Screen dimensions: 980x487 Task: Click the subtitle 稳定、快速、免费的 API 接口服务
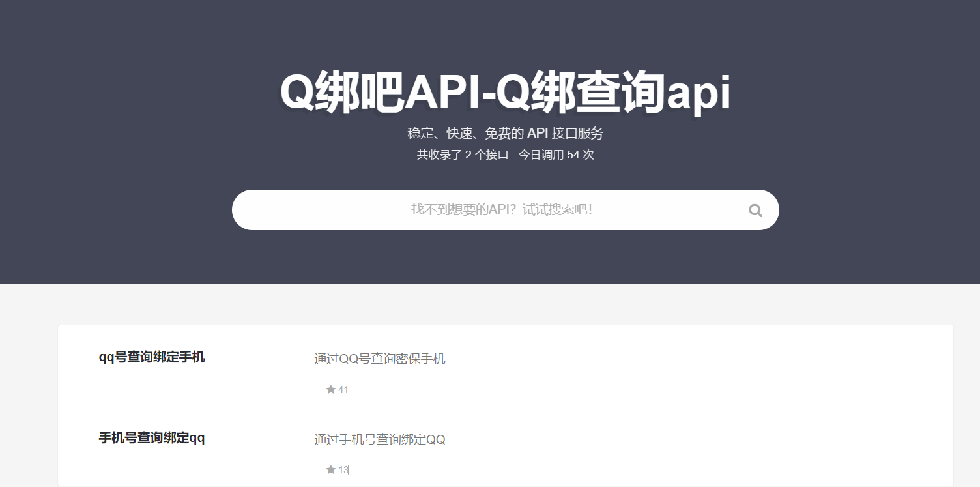[505, 133]
